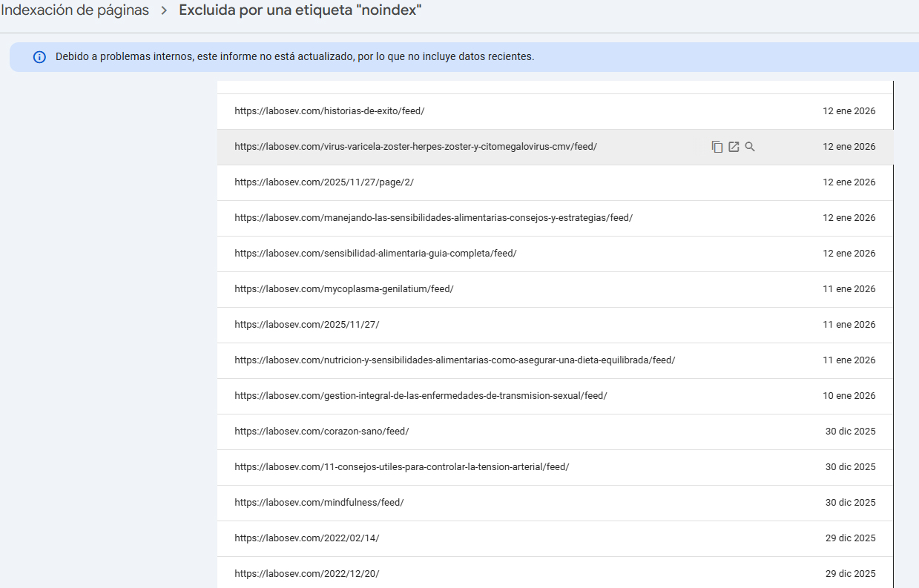
Task: Select the 2025/11/27/page/2/ URL row
Action: [x=555, y=182]
